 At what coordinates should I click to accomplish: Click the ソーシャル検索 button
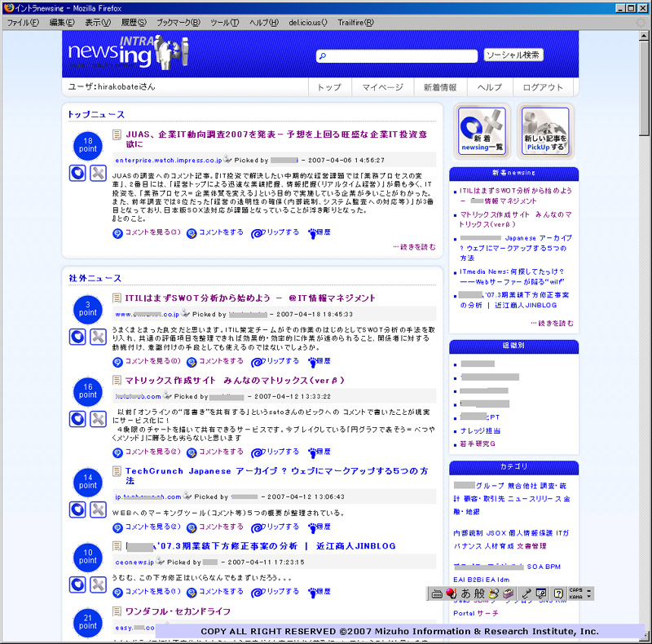coord(513,55)
